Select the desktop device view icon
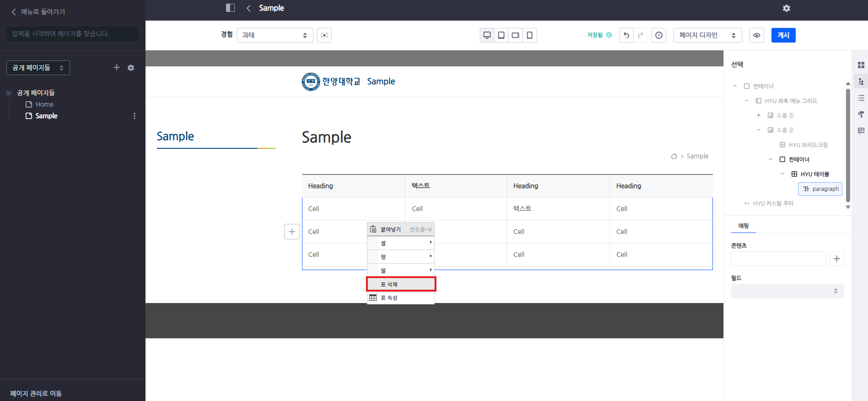This screenshot has height=401, width=868. click(487, 35)
